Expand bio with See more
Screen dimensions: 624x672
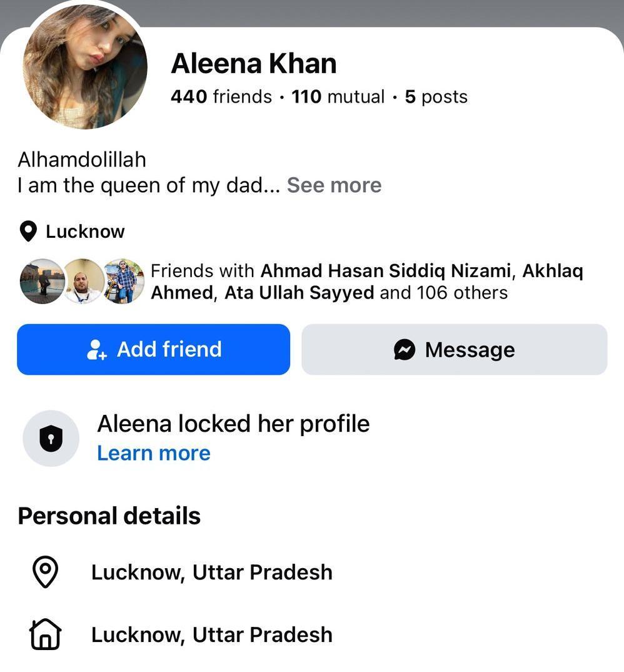pos(334,185)
